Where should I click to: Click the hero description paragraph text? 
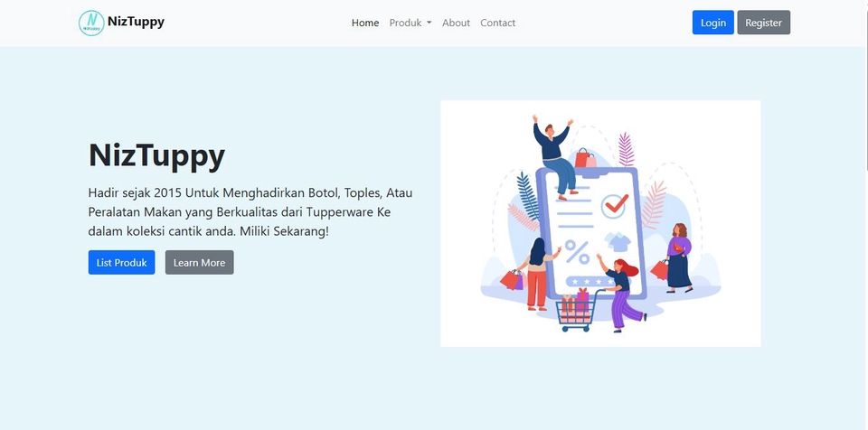pos(250,212)
